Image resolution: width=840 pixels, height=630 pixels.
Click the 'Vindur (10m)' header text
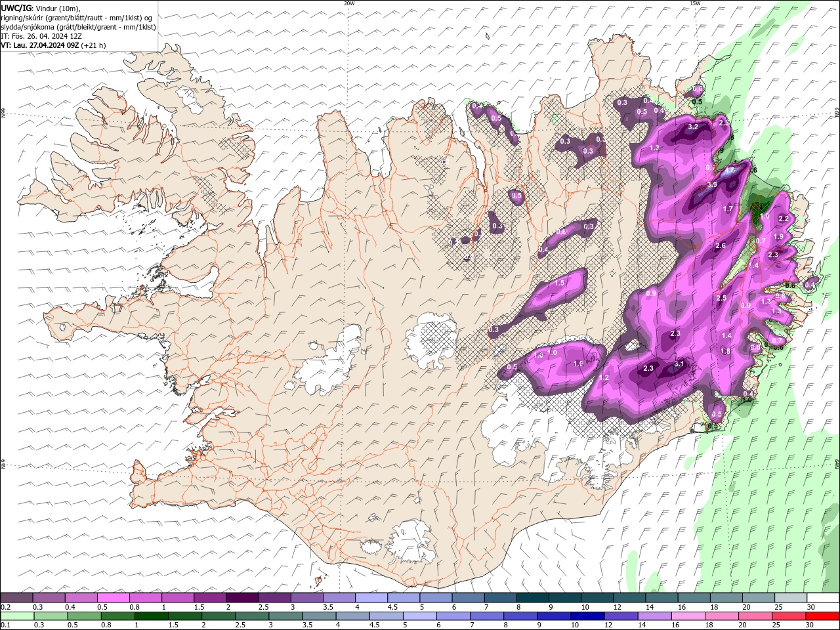click(56, 8)
